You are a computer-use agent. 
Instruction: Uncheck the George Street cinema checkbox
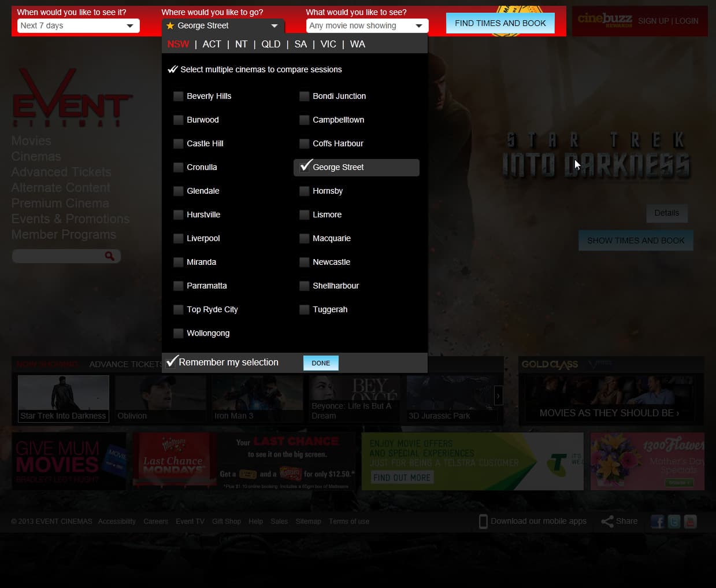(305, 167)
